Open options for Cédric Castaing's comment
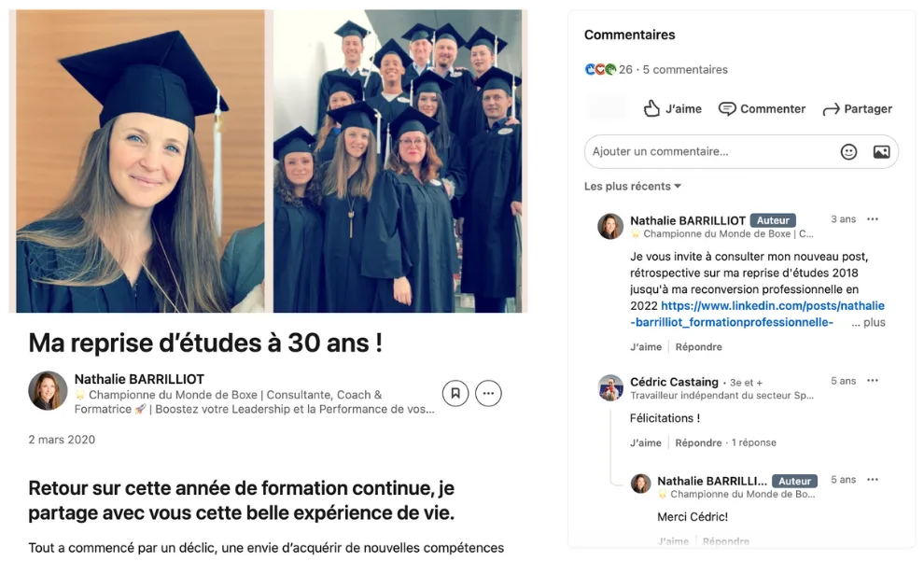Screen dimensions: 924x561 (873, 381)
